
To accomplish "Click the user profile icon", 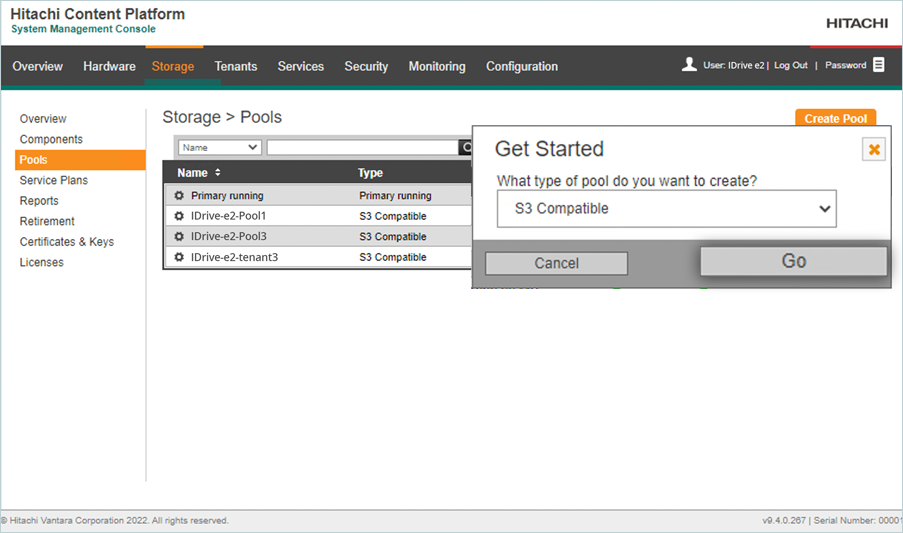I will point(689,65).
